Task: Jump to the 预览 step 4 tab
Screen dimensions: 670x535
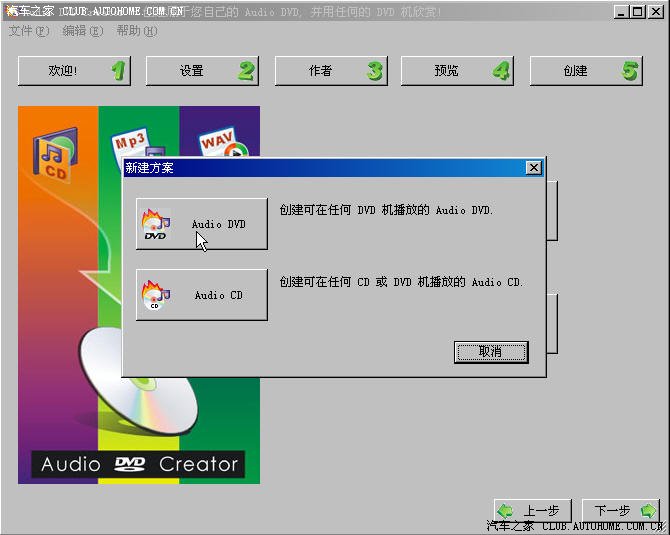Action: (x=456, y=71)
